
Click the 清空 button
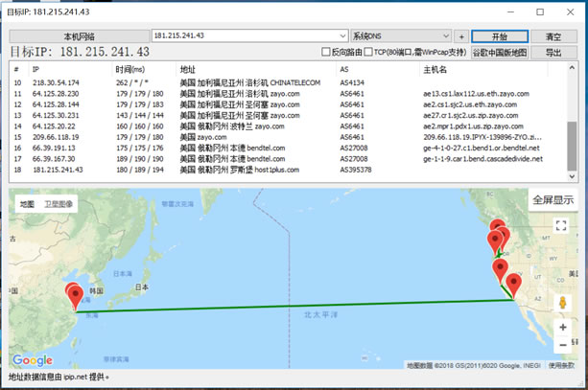tap(553, 35)
